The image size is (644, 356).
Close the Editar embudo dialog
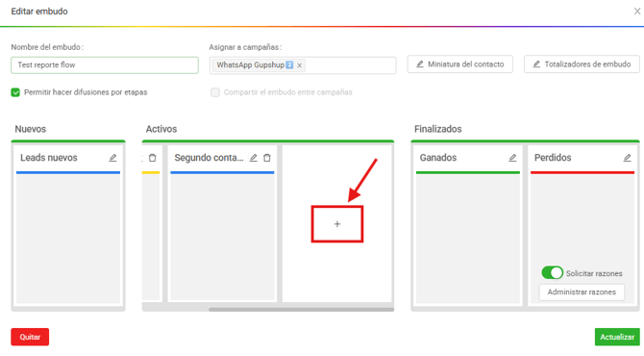coord(637,12)
